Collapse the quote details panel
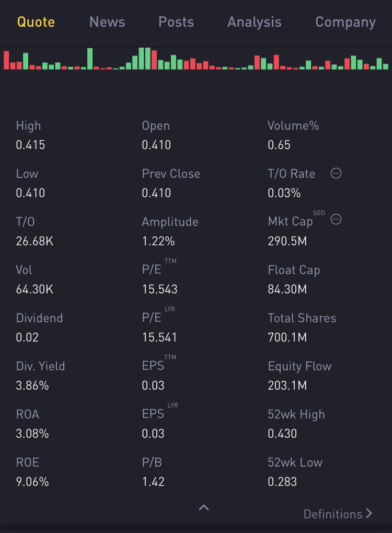The height and width of the screenshot is (533, 392). click(x=204, y=507)
